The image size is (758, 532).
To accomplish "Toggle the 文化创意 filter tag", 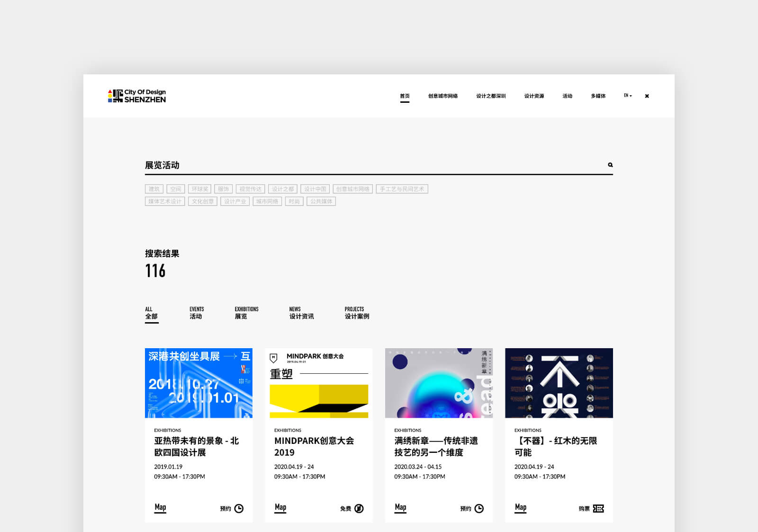I will coord(202,201).
